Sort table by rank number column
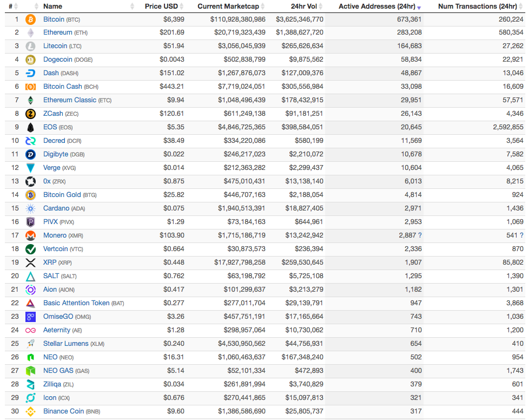This screenshot has width=528, height=420. (13, 6)
